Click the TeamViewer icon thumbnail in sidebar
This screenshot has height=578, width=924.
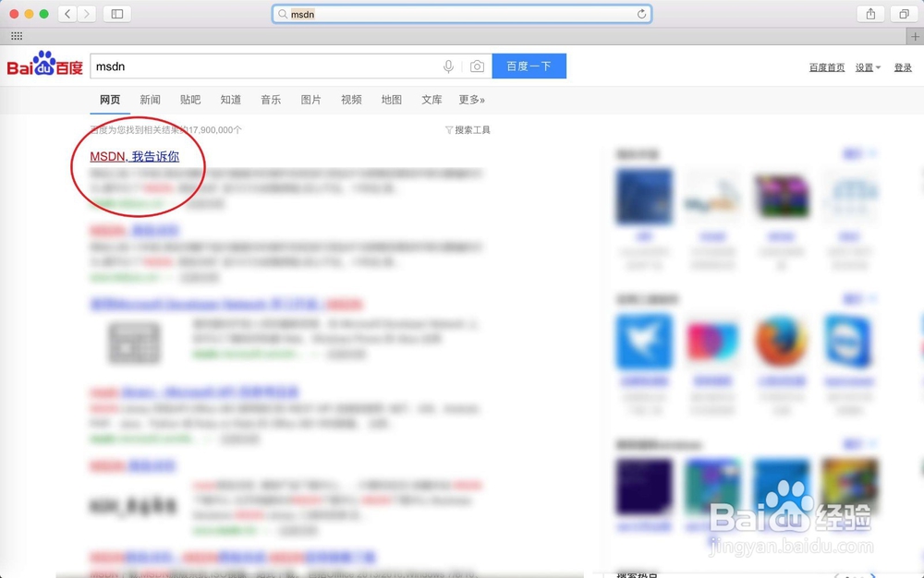tap(848, 341)
